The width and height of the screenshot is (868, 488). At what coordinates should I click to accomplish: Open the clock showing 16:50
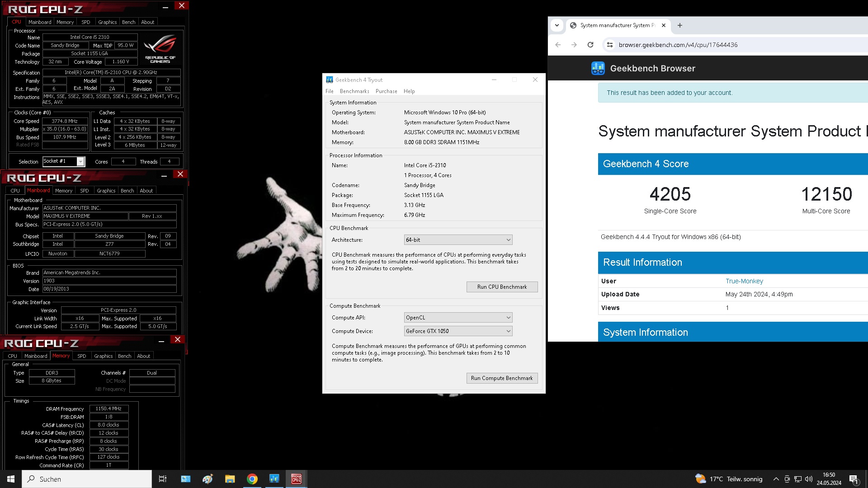[829, 479]
